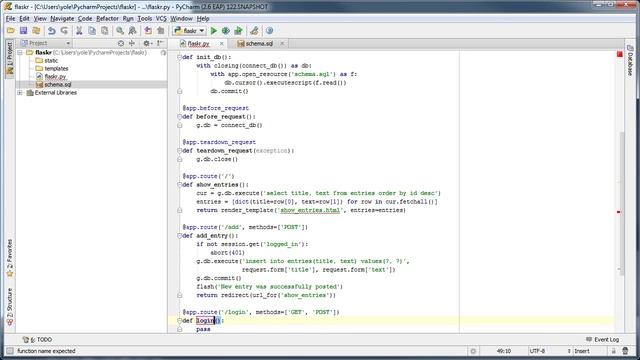This screenshot has width=640, height=360.
Task: Click the editor vertical scrollbar
Action: pos(622,203)
